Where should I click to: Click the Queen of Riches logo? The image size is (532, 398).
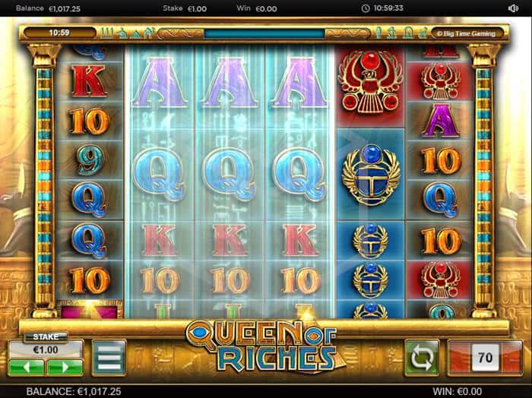pos(264,345)
